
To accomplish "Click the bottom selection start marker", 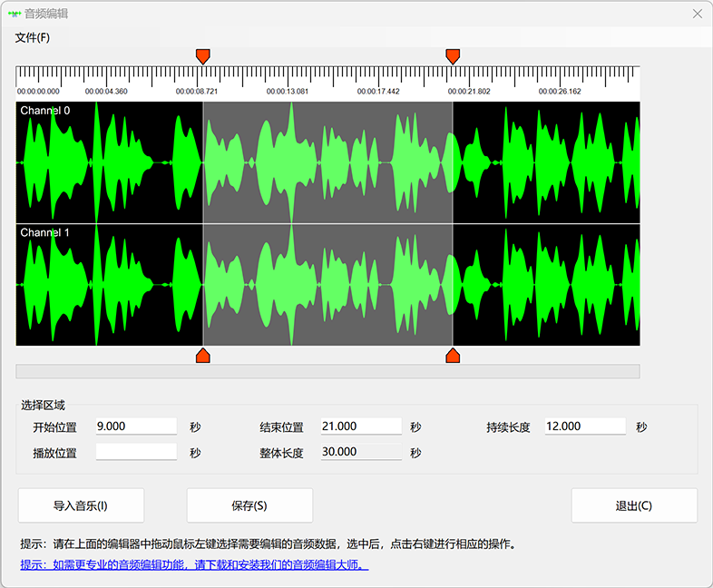I will tap(203, 356).
